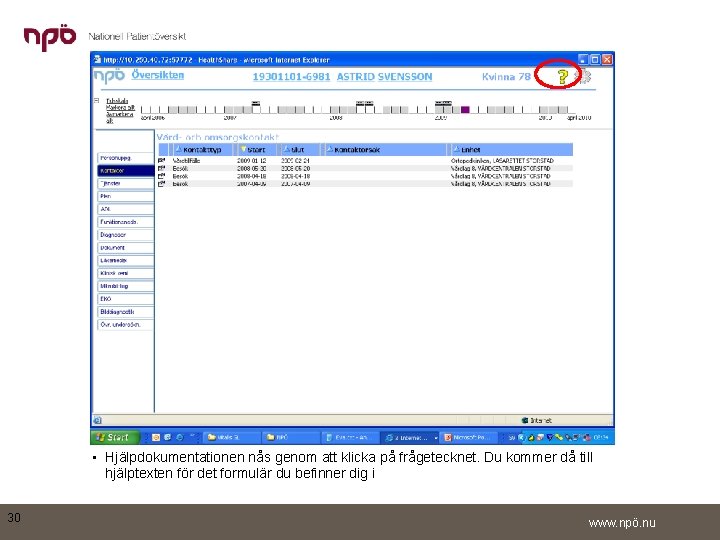
Task: Open the Övr. undersökn. sidebar tab
Action: click(125, 325)
